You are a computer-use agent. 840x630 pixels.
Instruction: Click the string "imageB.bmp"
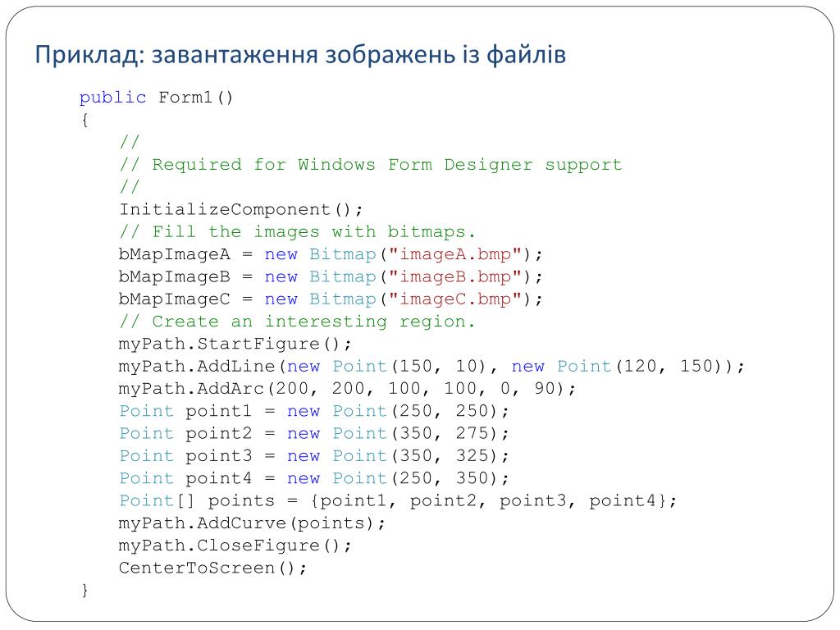click(454, 277)
